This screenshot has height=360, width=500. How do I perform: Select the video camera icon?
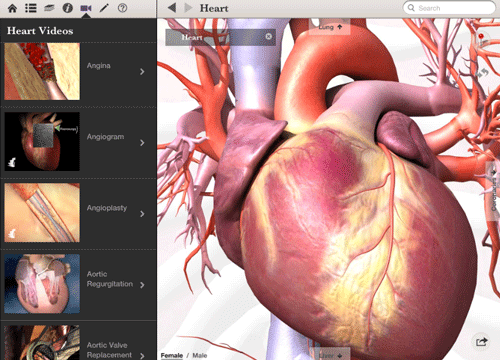coord(86,8)
